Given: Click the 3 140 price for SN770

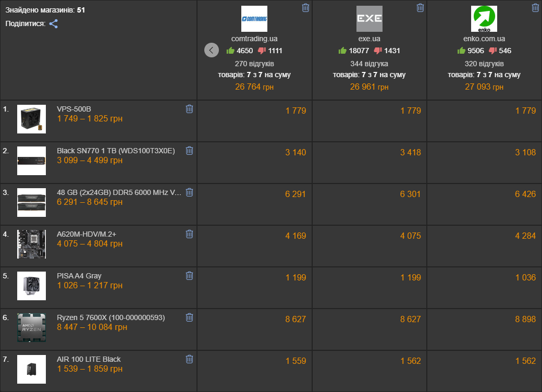Looking at the screenshot, I should coord(295,152).
